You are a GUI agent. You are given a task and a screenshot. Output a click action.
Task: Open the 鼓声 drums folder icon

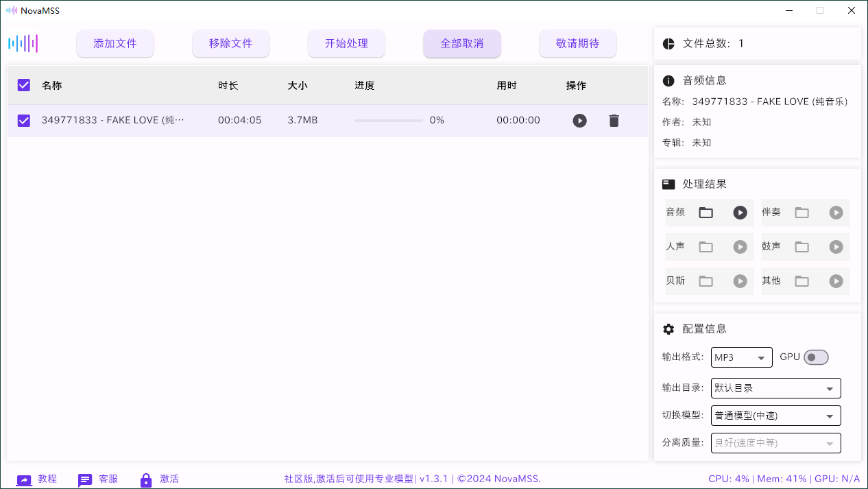802,247
